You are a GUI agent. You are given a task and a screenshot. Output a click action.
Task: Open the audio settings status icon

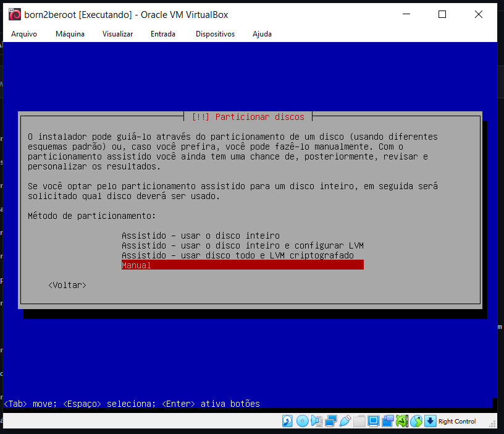coord(317,421)
